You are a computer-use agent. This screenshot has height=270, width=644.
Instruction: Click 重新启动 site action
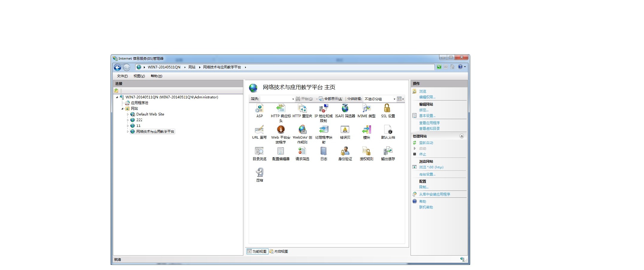[426, 143]
